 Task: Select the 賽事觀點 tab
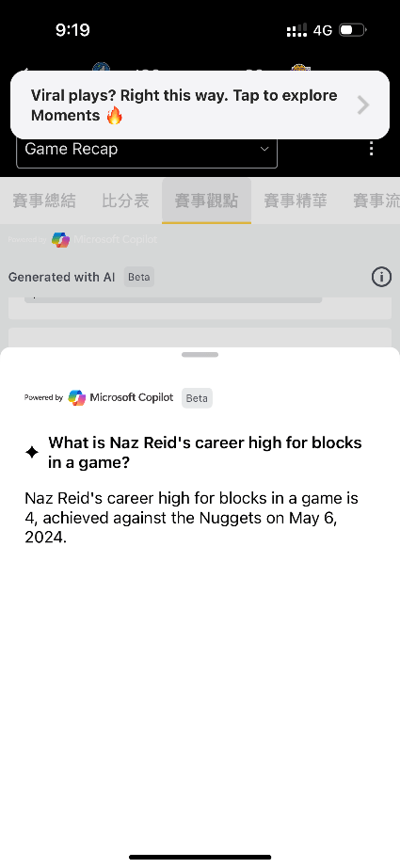pos(206,201)
